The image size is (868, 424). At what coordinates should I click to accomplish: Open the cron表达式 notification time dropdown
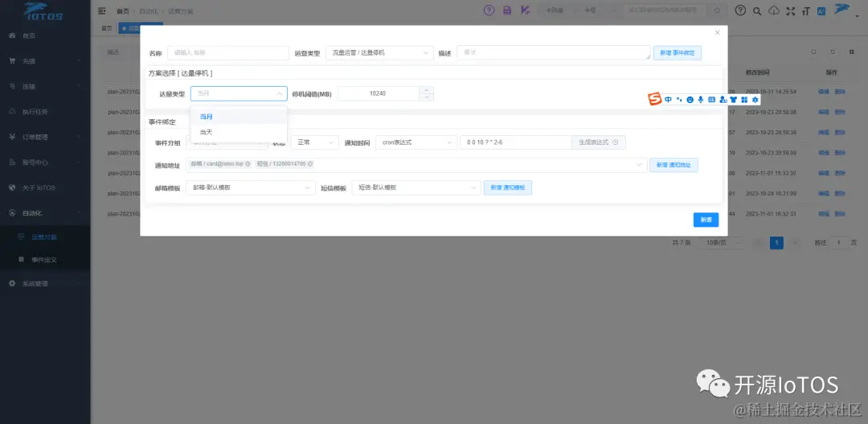(x=416, y=142)
